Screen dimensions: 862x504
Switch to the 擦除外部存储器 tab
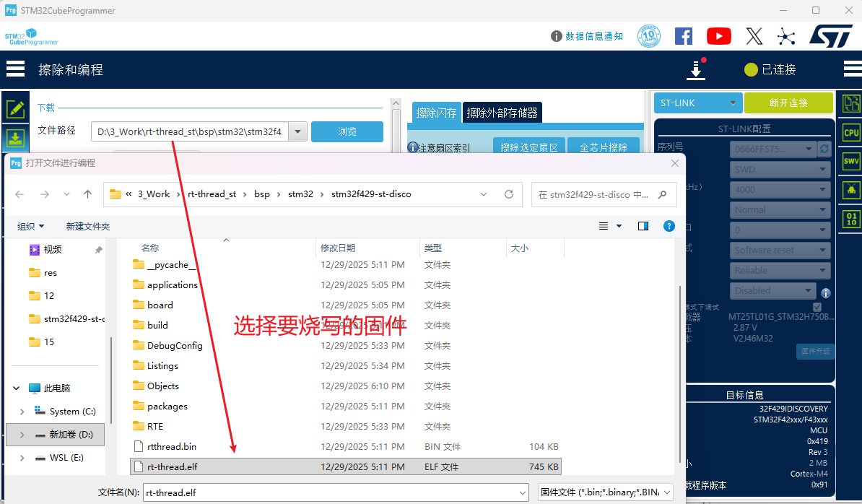coord(502,113)
